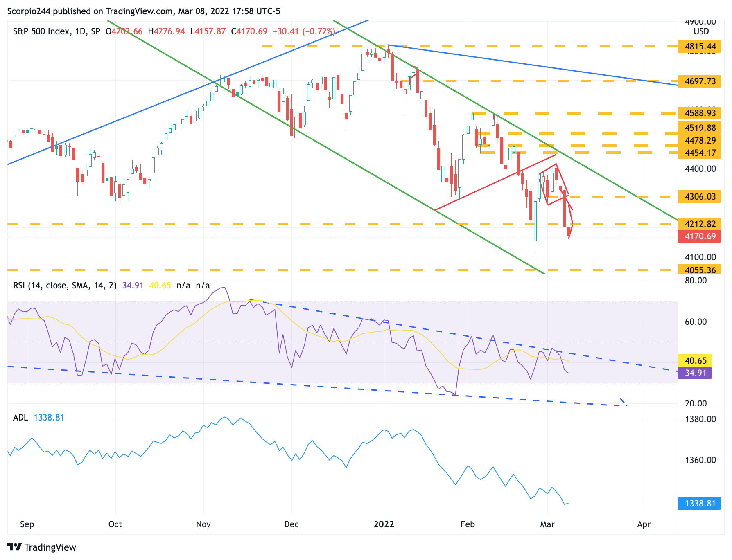Select the 4519.88 price level label
The image size is (732, 560).
coord(700,128)
